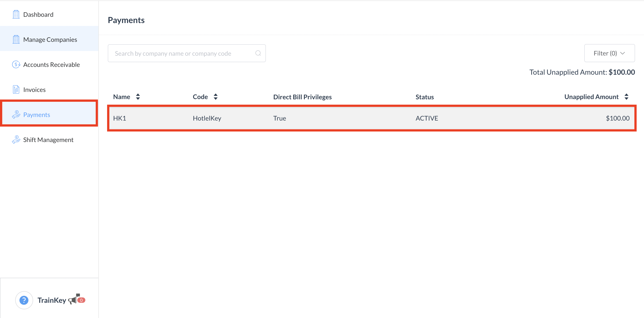Click the Manage Companies sidebar icon
The image size is (644, 318).
[x=16, y=40]
